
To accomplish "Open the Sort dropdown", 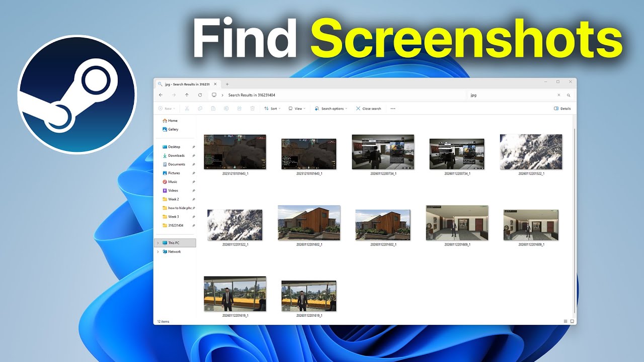I will [272, 109].
